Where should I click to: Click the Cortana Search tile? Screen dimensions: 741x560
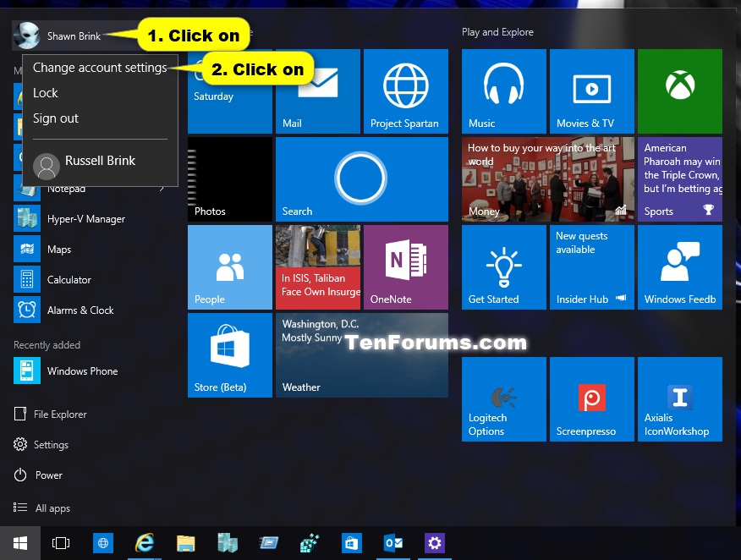click(361, 179)
